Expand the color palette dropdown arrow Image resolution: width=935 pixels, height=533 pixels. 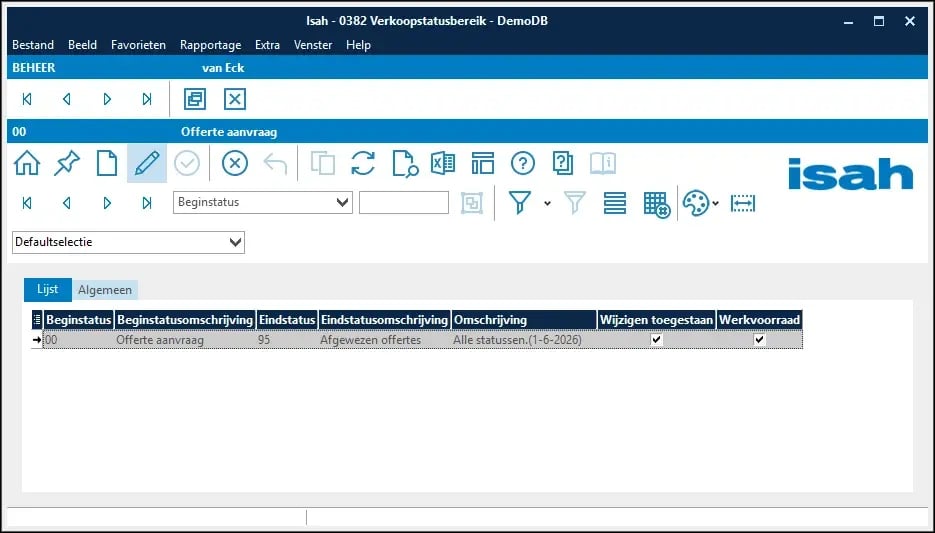(x=716, y=203)
